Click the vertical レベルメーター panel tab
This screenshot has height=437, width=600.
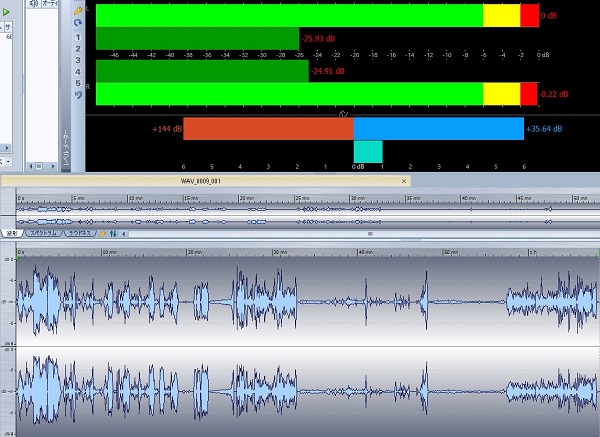[x=66, y=147]
